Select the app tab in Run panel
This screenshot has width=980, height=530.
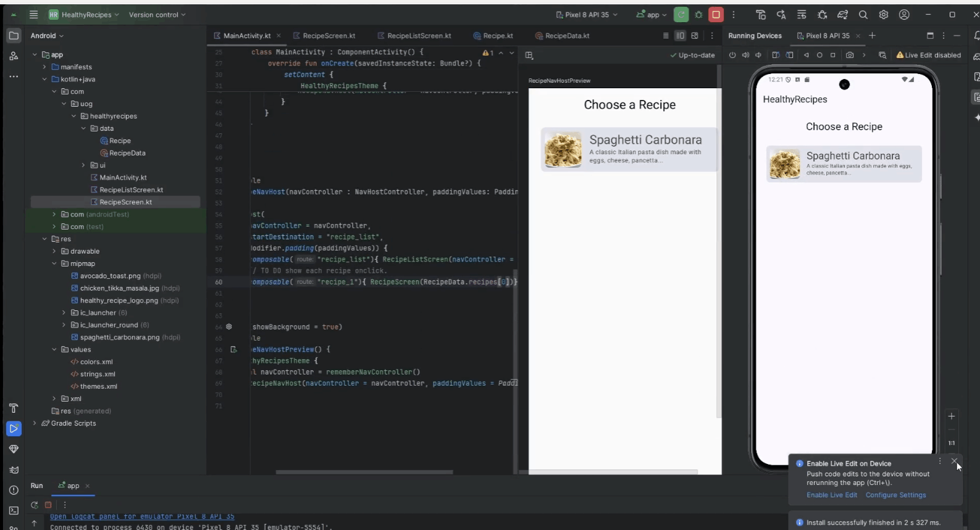coord(73,486)
